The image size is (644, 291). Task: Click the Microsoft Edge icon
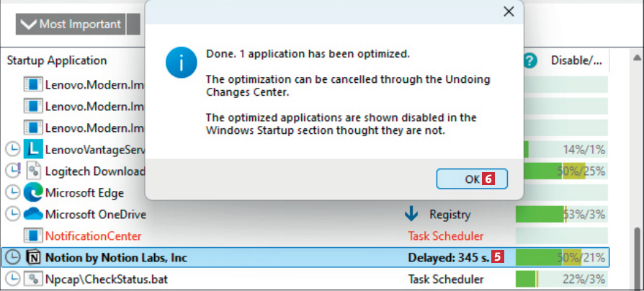coord(33,192)
